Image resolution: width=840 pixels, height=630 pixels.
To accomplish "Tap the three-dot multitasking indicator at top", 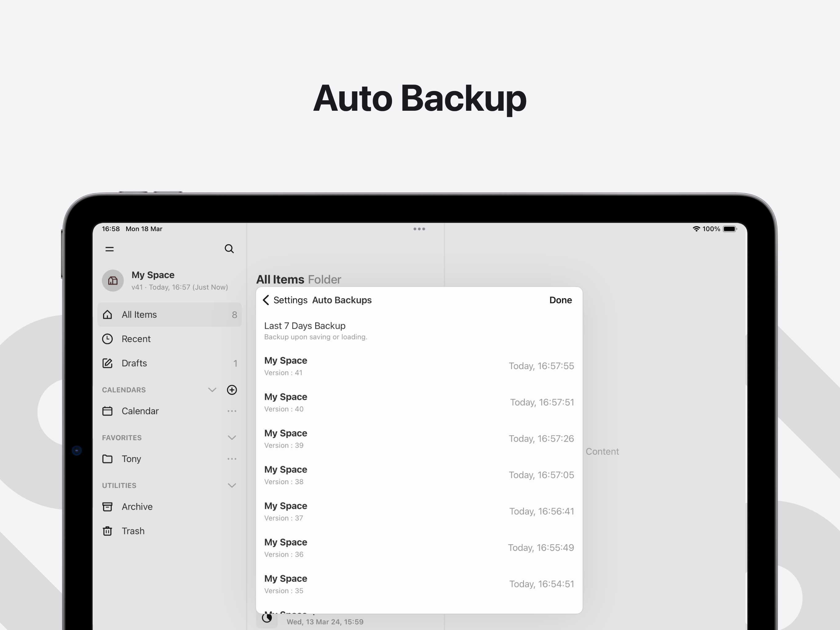I will (x=419, y=229).
